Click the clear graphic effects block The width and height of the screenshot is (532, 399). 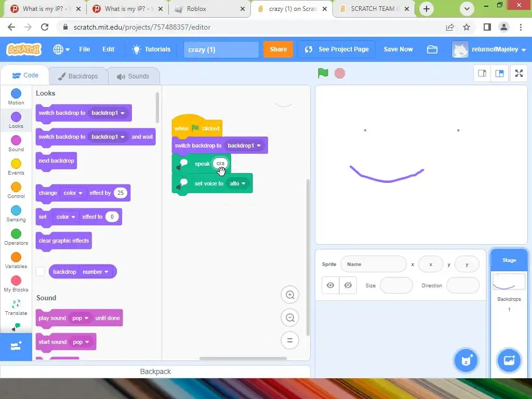click(64, 241)
